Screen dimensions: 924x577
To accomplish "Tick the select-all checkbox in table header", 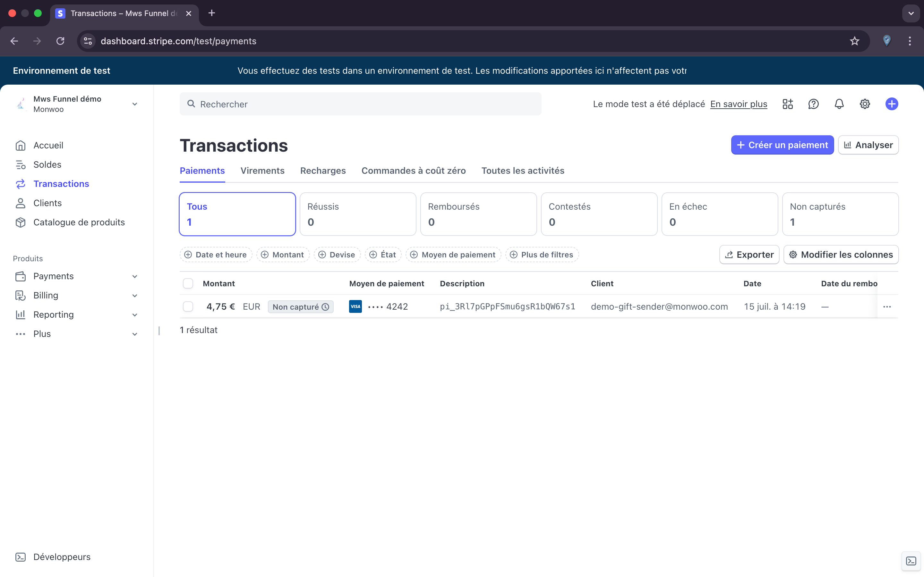I will click(x=188, y=284).
